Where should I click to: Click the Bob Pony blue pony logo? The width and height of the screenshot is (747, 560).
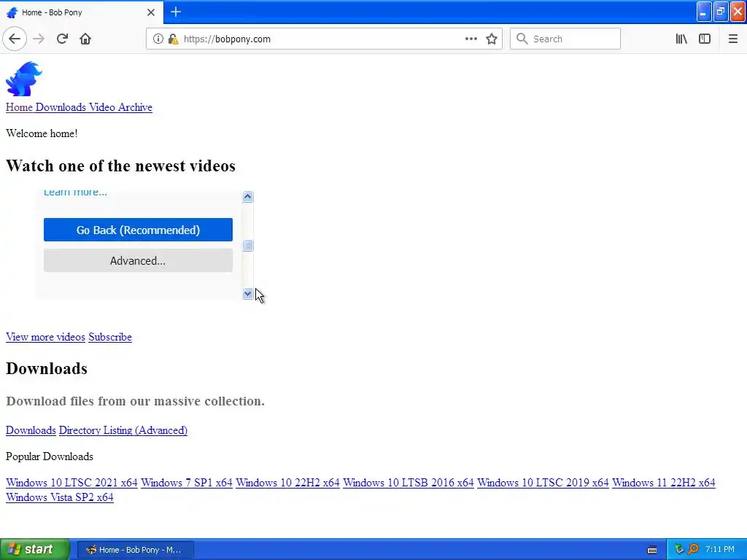click(24, 79)
